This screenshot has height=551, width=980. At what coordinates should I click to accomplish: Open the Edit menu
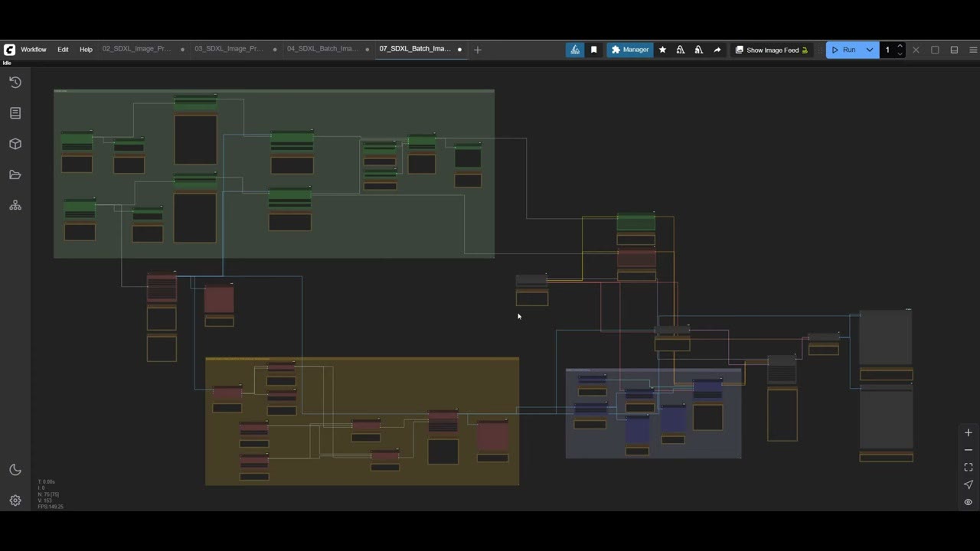(63, 50)
